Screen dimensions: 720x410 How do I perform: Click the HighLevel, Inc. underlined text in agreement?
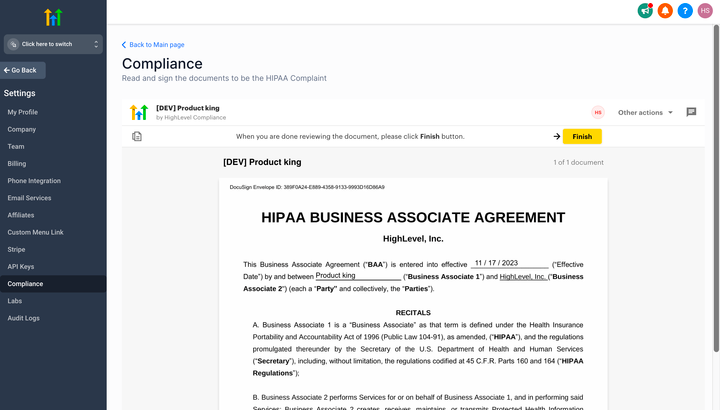point(523,276)
